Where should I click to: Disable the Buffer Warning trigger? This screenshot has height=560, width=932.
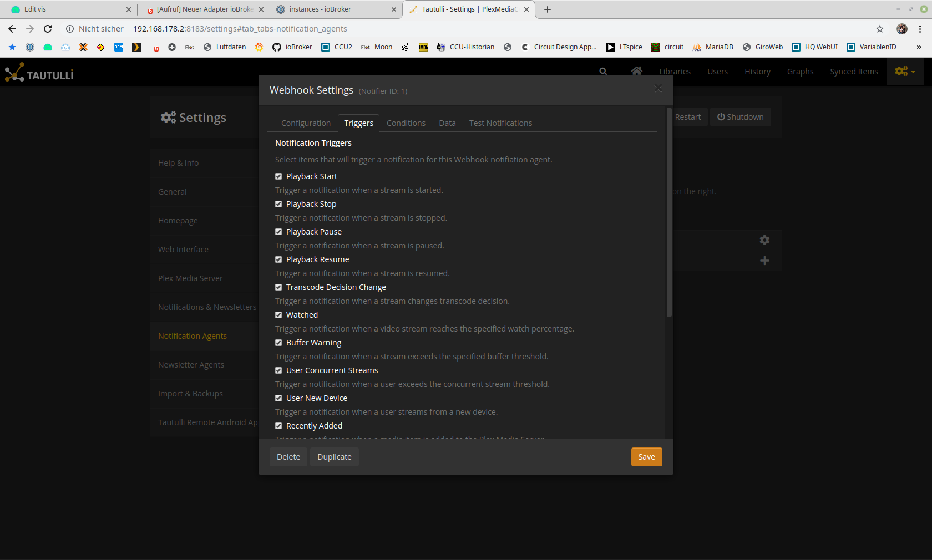pos(278,343)
